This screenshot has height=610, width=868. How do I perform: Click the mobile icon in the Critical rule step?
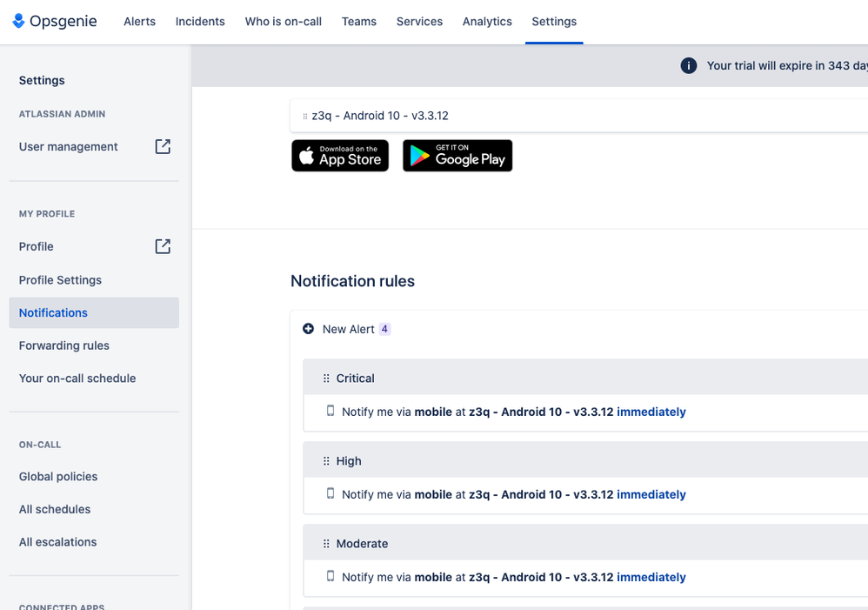click(x=331, y=411)
